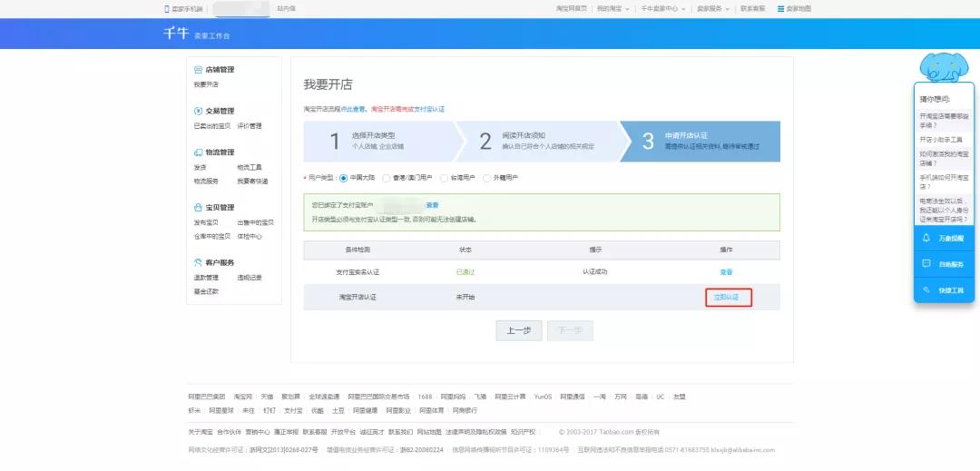Screen dimensions: 980x471
Task: Click question 开淘宝店需要哪些手续
Action: click(x=944, y=121)
